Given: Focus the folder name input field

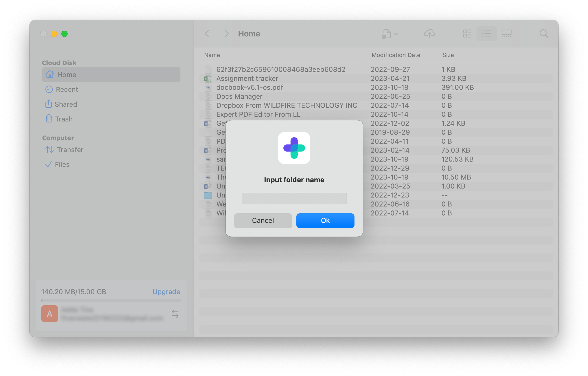Looking at the screenshot, I should 294,198.
